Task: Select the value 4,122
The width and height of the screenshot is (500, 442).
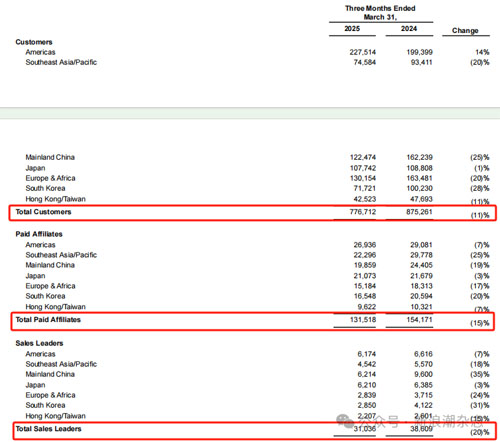Action: [423, 405]
